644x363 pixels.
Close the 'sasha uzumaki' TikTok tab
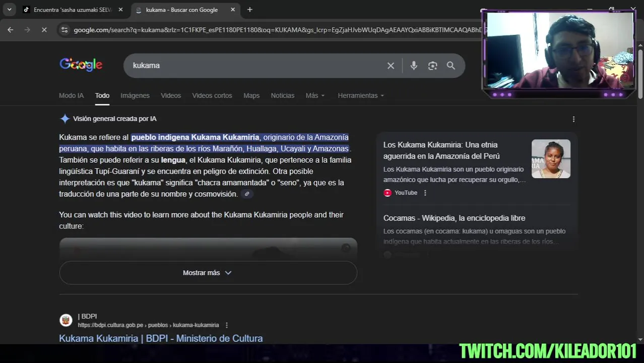(x=120, y=10)
